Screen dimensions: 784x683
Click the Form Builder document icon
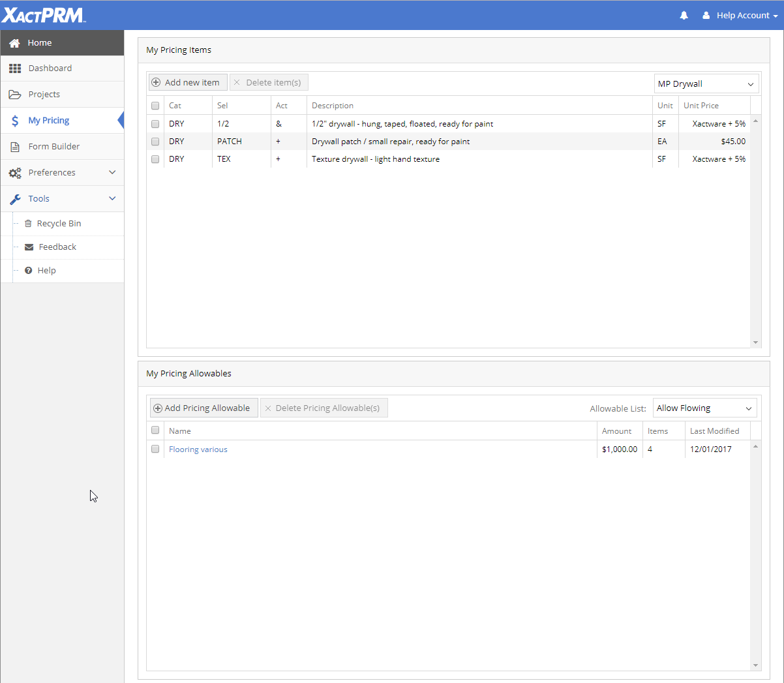point(15,147)
